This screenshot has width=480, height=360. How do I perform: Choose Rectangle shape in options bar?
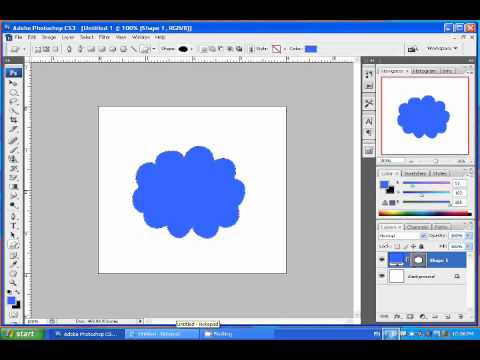tap(91, 49)
